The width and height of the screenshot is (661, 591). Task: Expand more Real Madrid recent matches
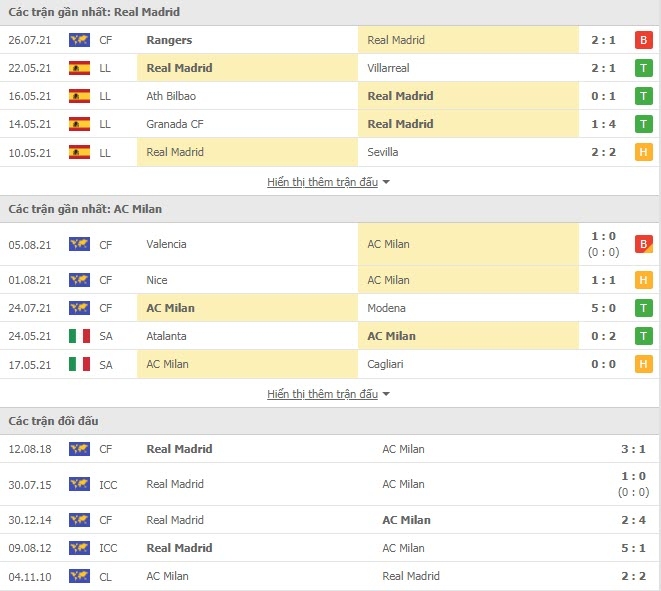pos(328,182)
